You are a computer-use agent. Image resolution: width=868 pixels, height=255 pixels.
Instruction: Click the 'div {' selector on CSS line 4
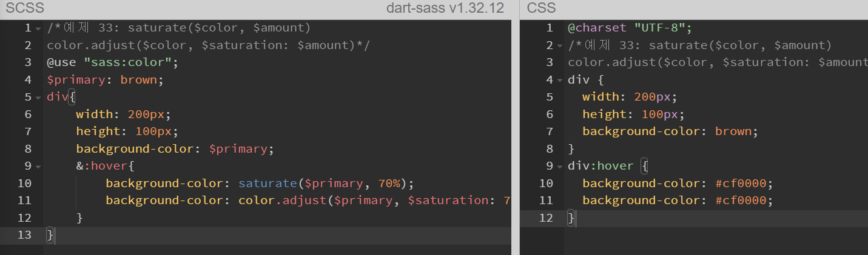586,80
